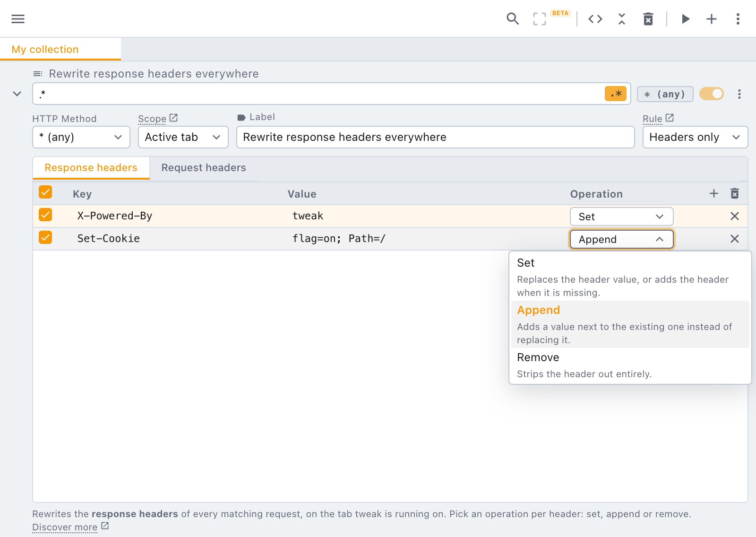Collapse all rules with the arrows icon

pyautogui.click(x=622, y=19)
